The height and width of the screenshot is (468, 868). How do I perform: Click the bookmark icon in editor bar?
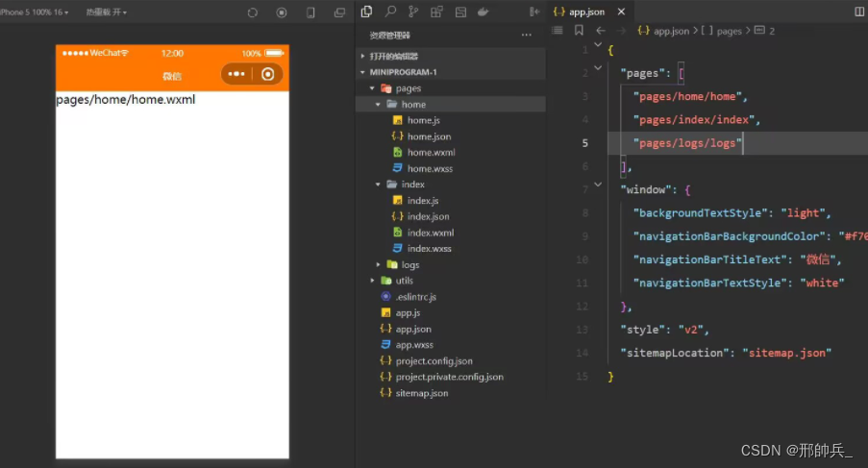(x=579, y=31)
